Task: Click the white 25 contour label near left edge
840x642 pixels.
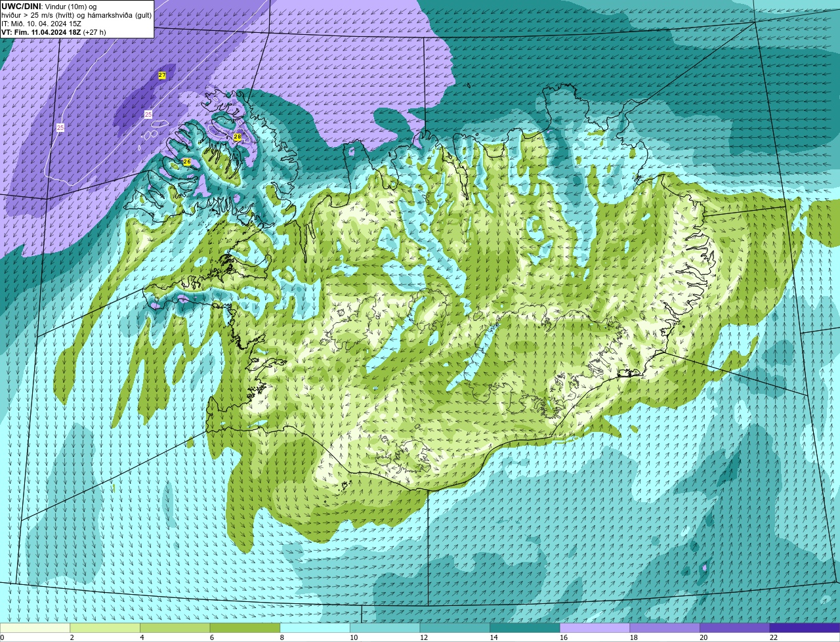Action: [x=60, y=127]
